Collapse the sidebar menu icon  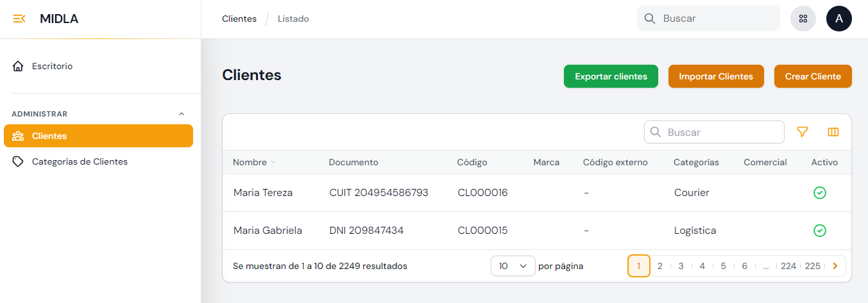pyautogui.click(x=19, y=19)
